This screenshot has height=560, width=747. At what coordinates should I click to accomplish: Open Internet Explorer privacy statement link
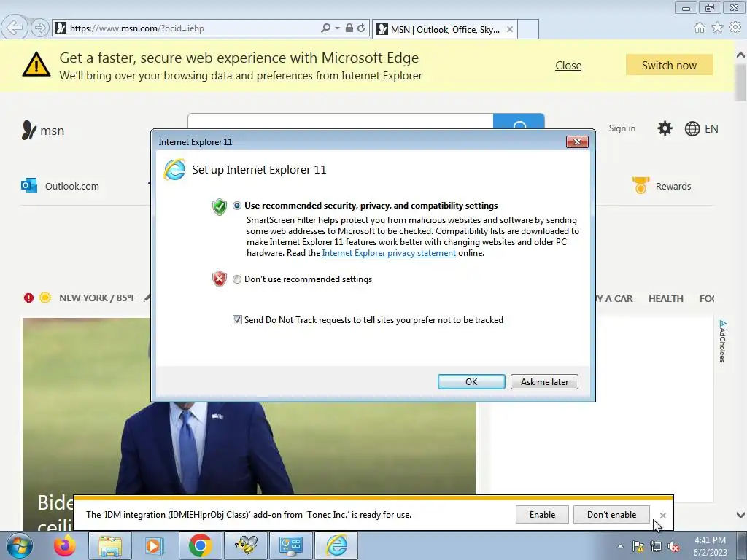click(x=389, y=253)
